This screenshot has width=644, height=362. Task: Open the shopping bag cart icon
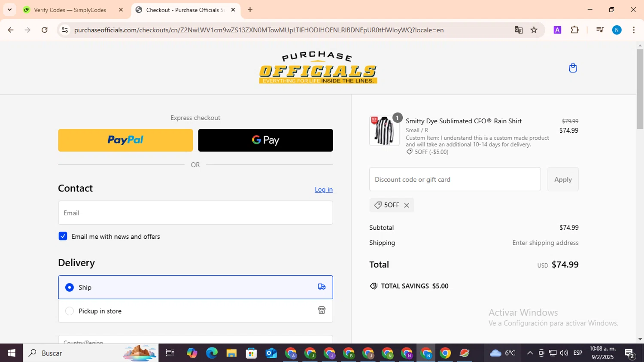[573, 68]
